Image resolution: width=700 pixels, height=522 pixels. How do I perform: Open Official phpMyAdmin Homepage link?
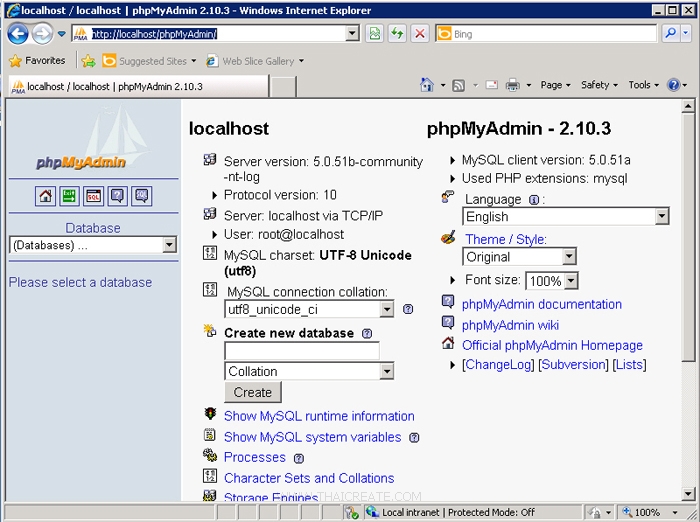coord(552,345)
